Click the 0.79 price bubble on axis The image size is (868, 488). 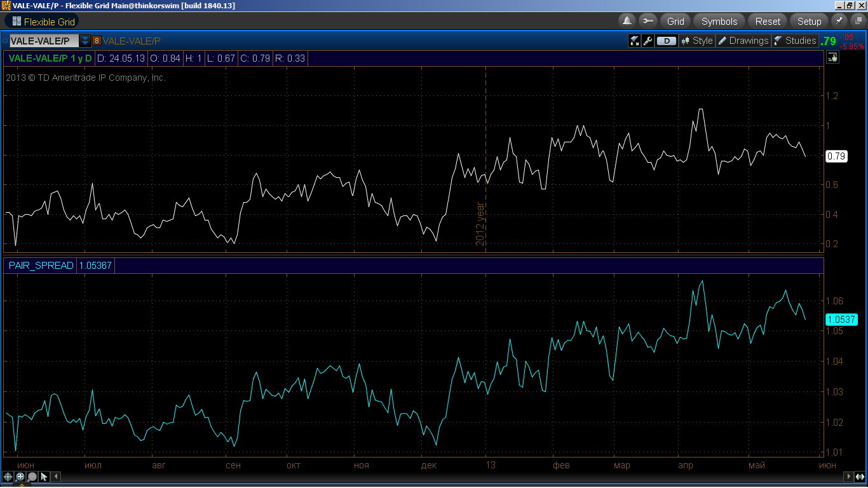point(836,156)
